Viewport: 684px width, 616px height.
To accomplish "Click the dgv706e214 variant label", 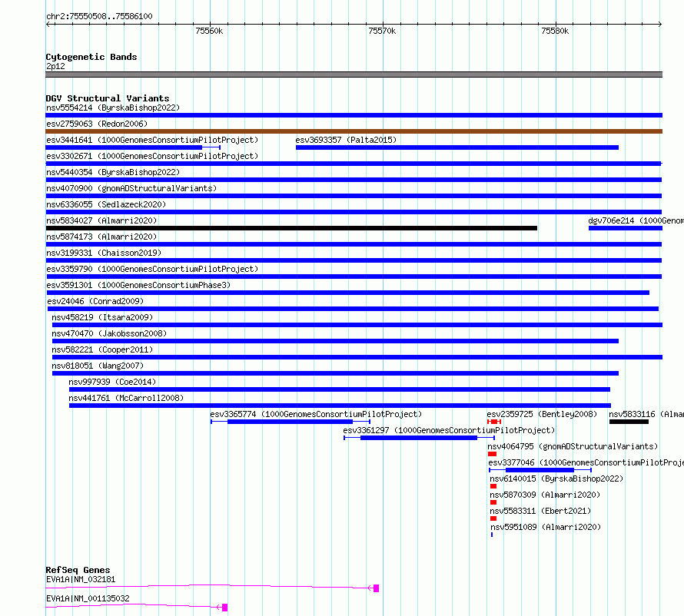I will [x=636, y=220].
